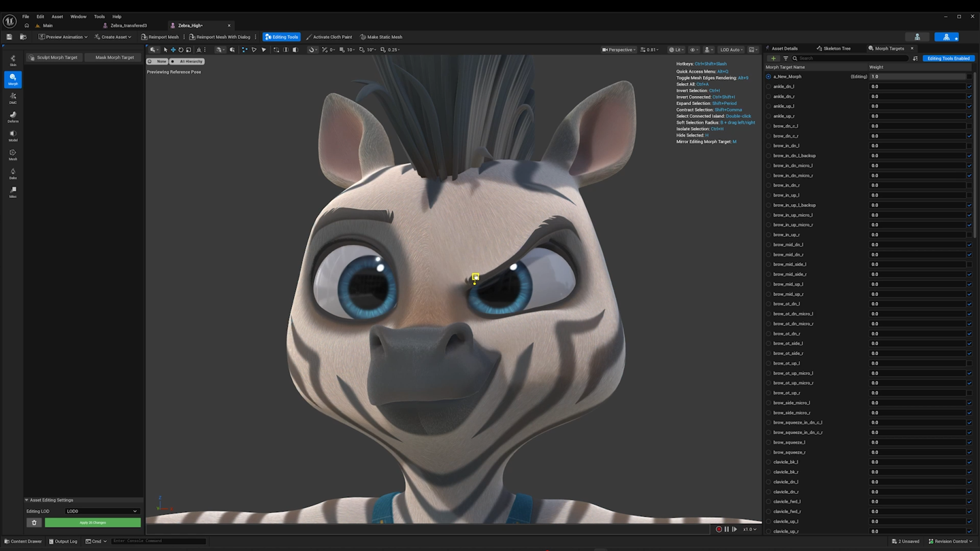Open the Perspective view dropdown
The height and width of the screenshot is (551, 980).
(x=619, y=50)
